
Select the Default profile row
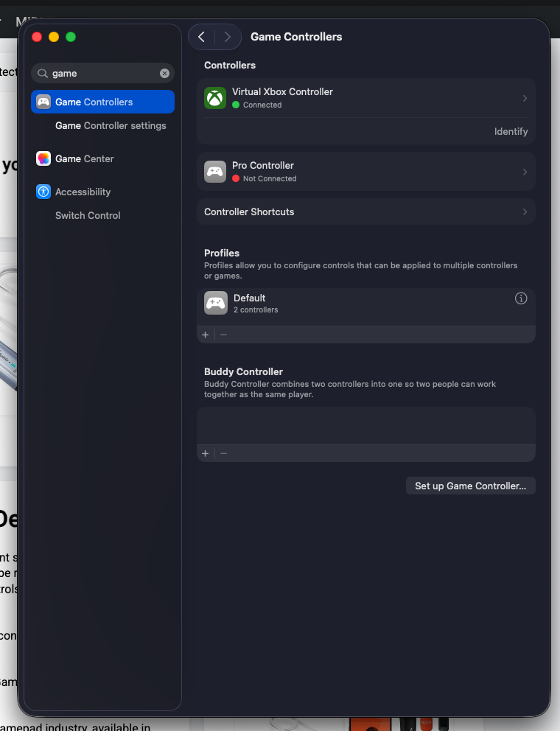[x=366, y=304]
